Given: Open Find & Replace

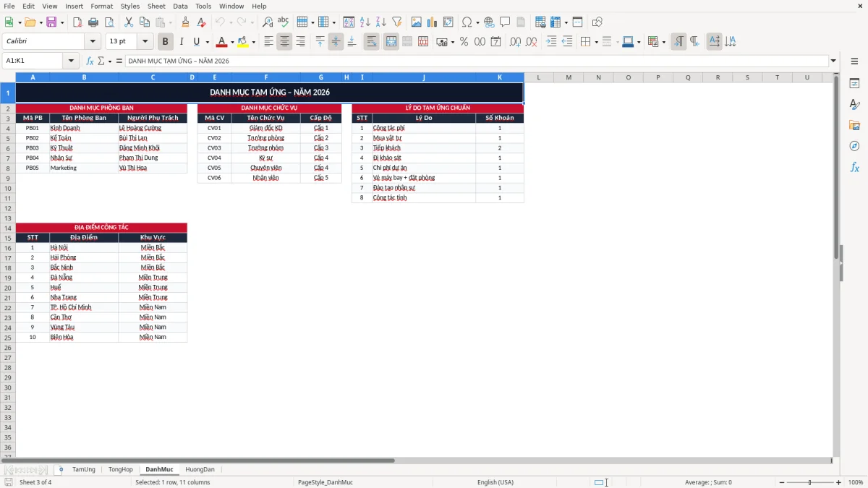Looking at the screenshot, I should point(268,22).
